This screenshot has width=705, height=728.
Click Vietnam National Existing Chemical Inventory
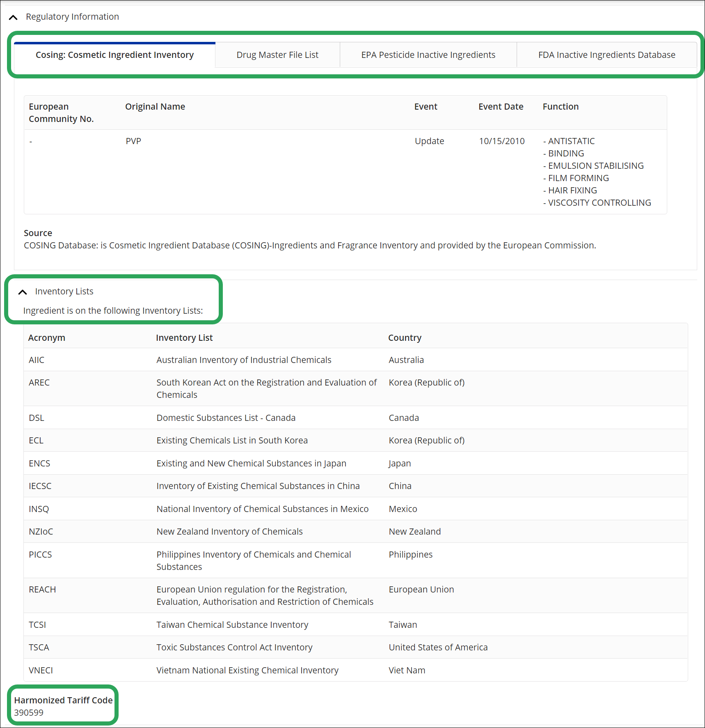[x=247, y=670]
